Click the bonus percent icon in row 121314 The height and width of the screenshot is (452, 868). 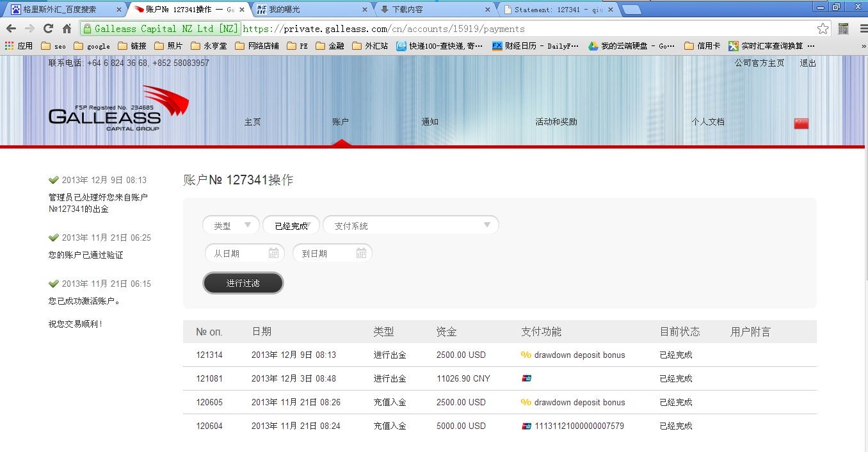pyautogui.click(x=526, y=355)
